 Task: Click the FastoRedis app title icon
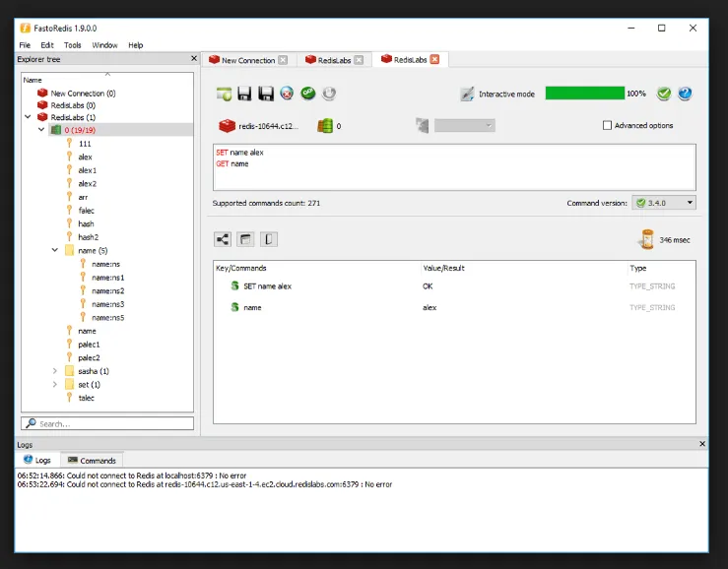[25, 29]
